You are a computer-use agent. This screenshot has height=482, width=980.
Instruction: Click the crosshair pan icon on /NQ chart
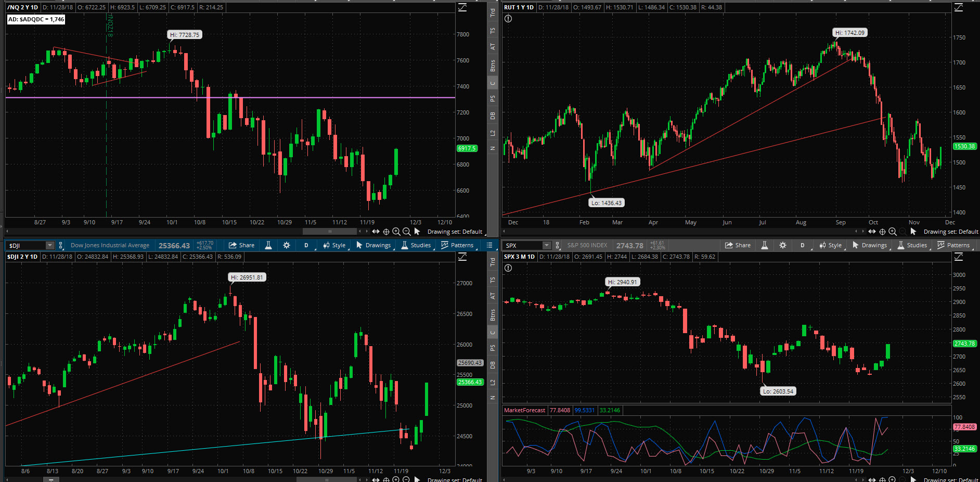[386, 232]
